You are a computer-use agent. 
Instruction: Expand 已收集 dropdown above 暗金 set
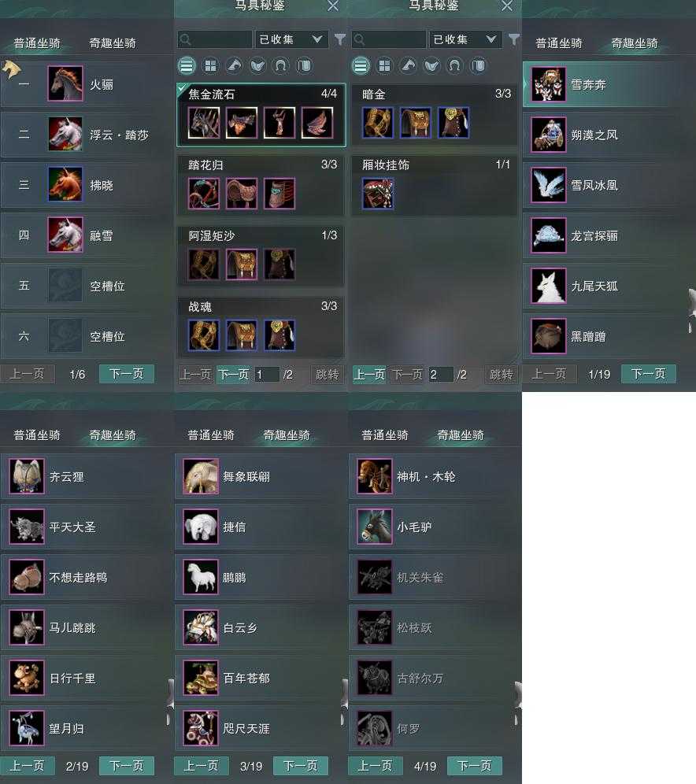(465, 39)
